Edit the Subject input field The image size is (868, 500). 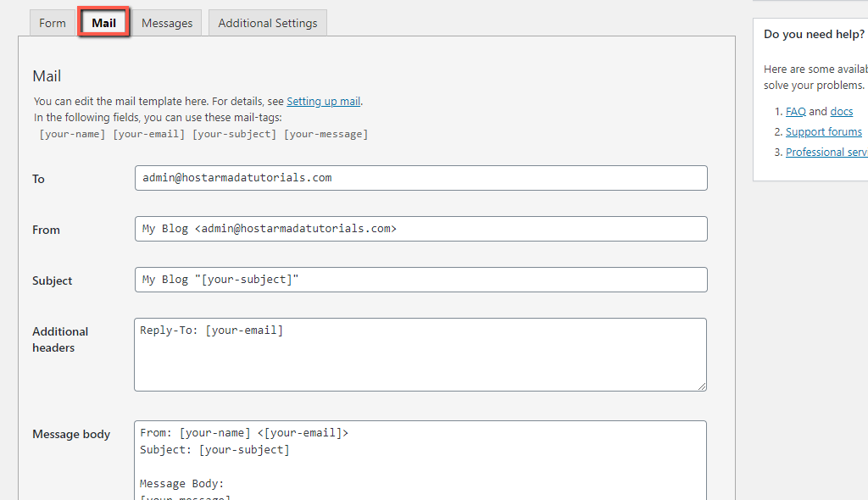click(420, 280)
